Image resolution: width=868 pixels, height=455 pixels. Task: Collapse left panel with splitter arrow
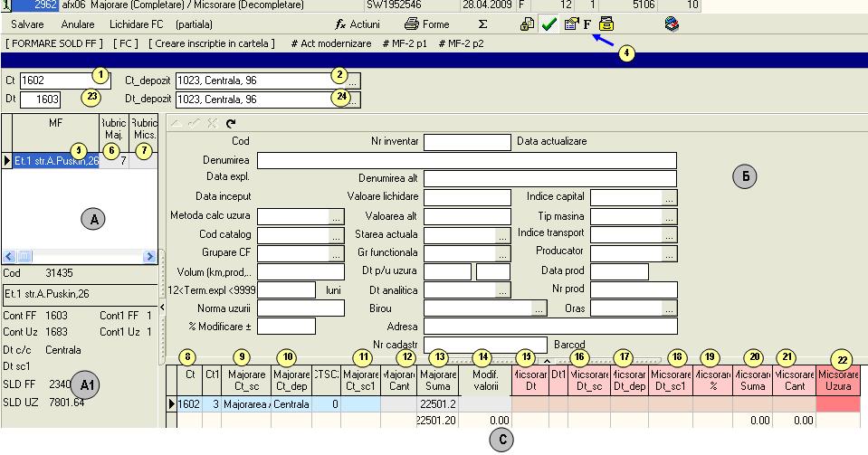click(x=162, y=306)
